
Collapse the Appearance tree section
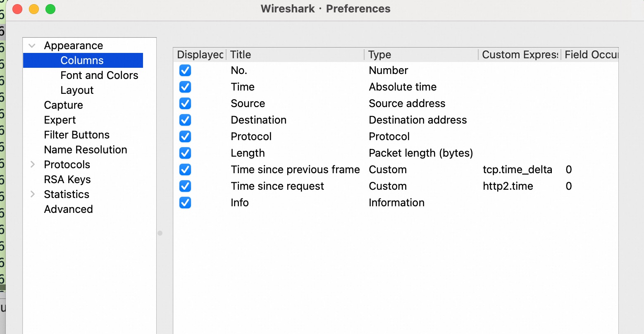[32, 45]
